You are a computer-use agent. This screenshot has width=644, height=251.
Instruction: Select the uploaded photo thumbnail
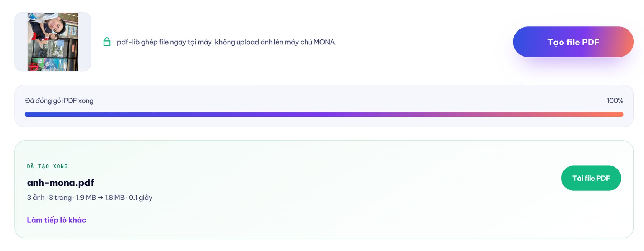pos(53,42)
